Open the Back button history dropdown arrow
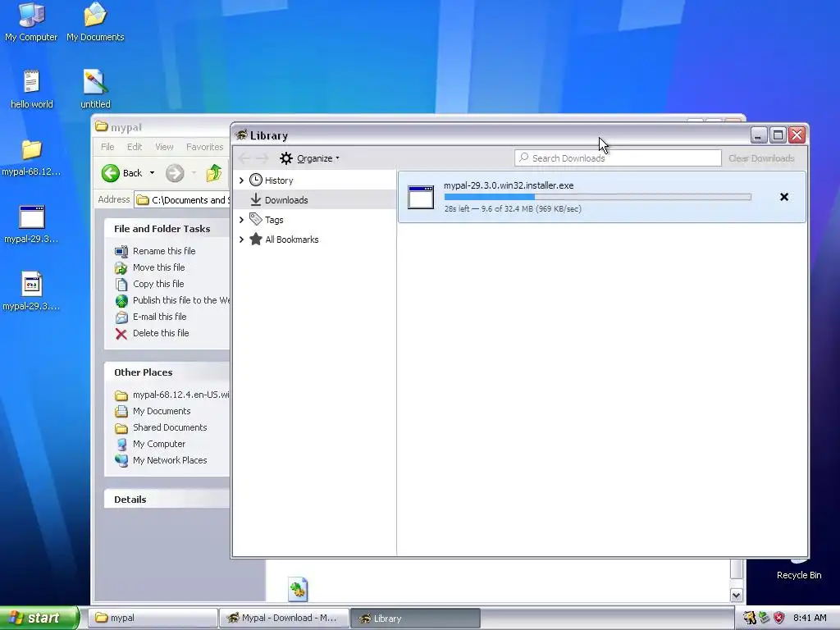Screen dimensions: 840x630 [152, 173]
